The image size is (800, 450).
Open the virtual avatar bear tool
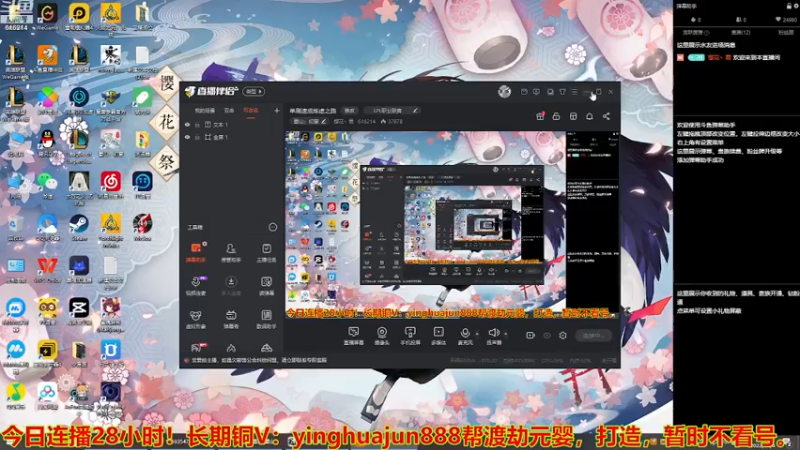coord(196,319)
